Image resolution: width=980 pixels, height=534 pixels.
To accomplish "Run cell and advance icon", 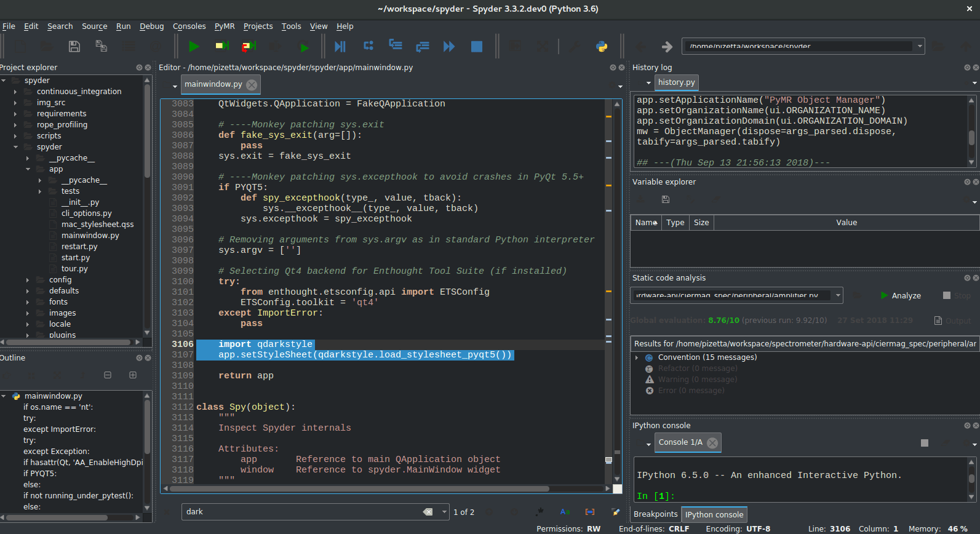I will [249, 46].
